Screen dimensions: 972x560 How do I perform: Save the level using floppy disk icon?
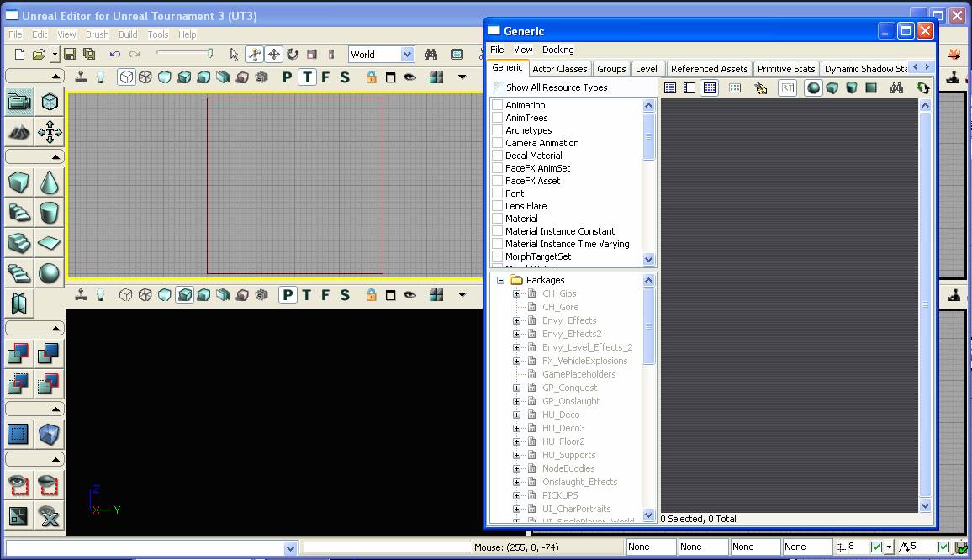tap(70, 54)
